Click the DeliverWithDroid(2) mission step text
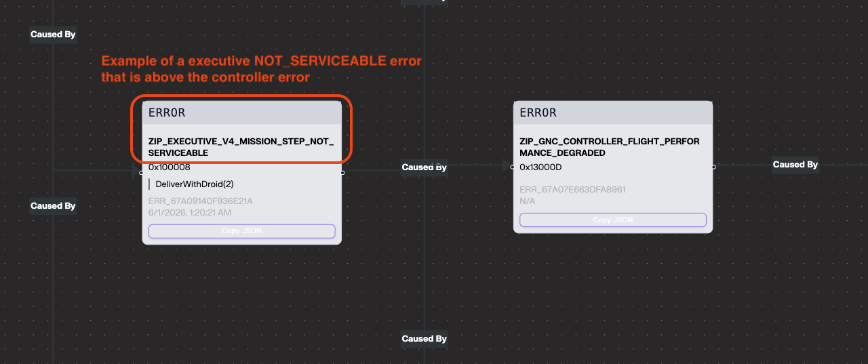This screenshot has width=868, height=364. (195, 184)
